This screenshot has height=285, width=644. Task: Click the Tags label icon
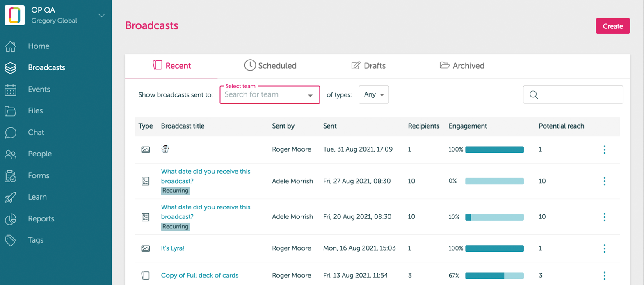pos(10,240)
